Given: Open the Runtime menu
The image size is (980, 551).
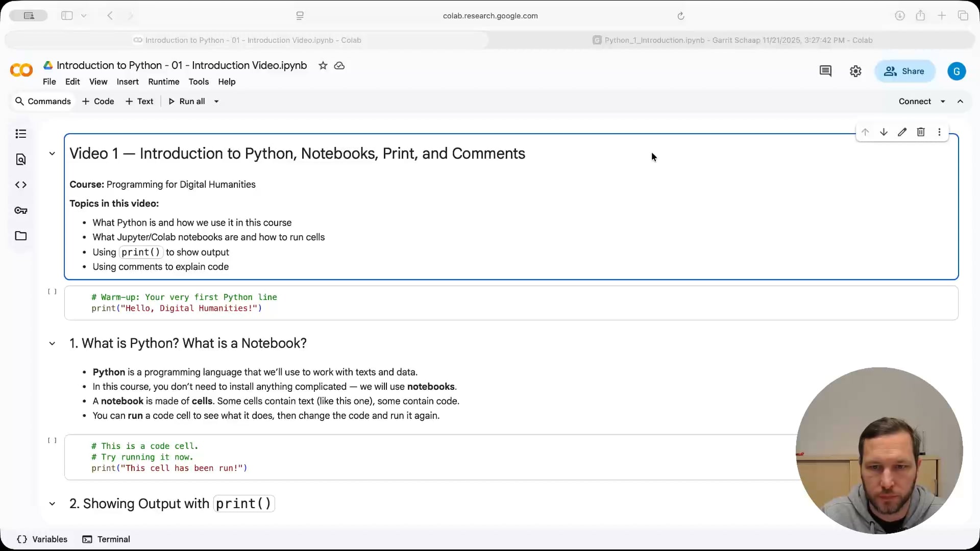Looking at the screenshot, I should (164, 82).
